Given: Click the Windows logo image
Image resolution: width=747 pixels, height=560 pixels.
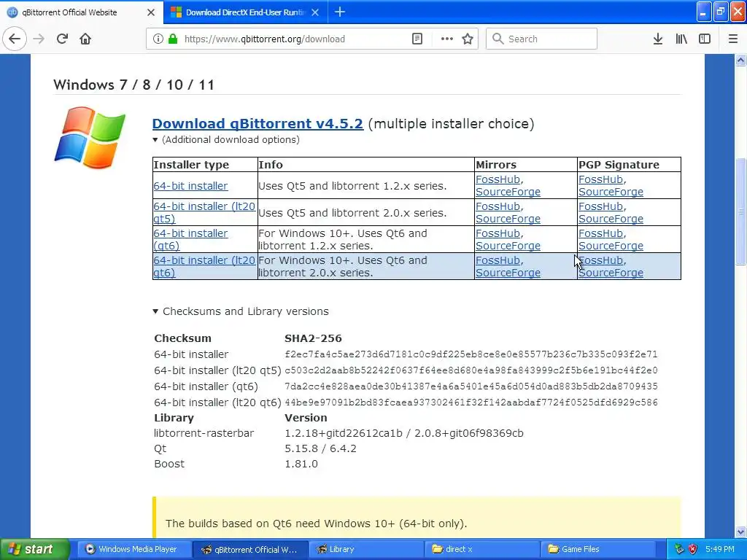Looking at the screenshot, I should coord(90,138).
